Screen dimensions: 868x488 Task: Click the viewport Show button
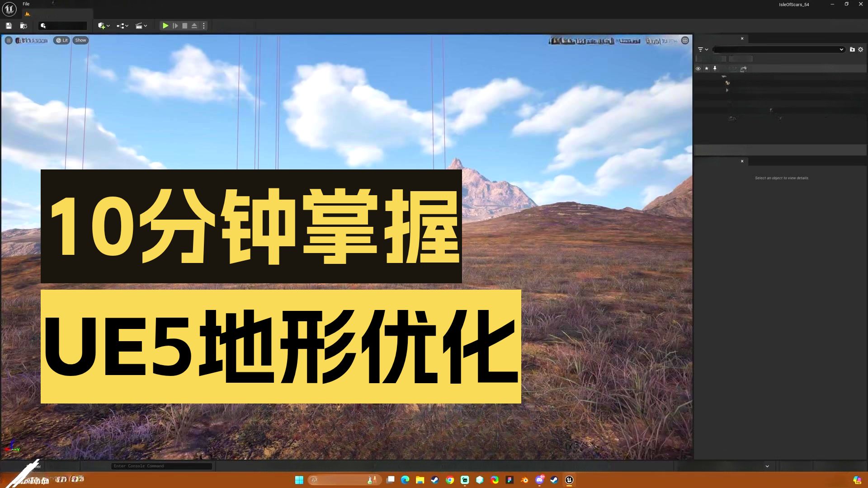pos(80,40)
